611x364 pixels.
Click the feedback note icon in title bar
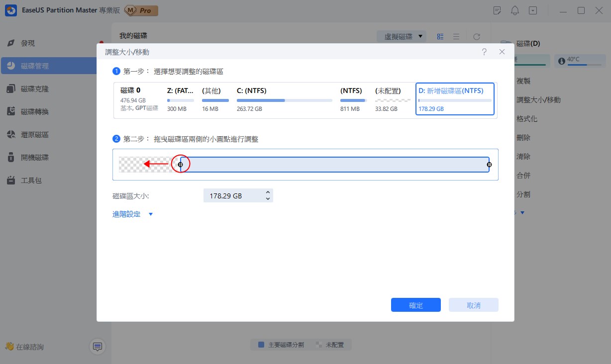497,10
